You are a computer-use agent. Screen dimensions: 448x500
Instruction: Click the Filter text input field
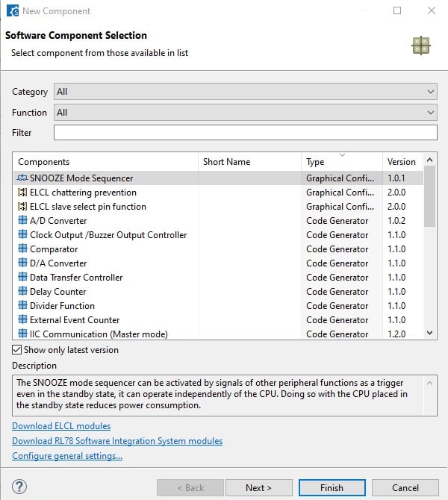(245, 133)
